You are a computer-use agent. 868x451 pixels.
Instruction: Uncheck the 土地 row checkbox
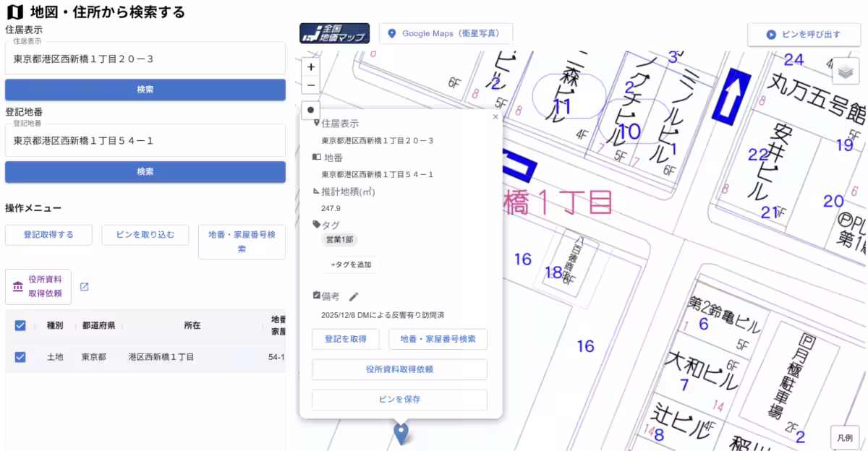click(20, 356)
